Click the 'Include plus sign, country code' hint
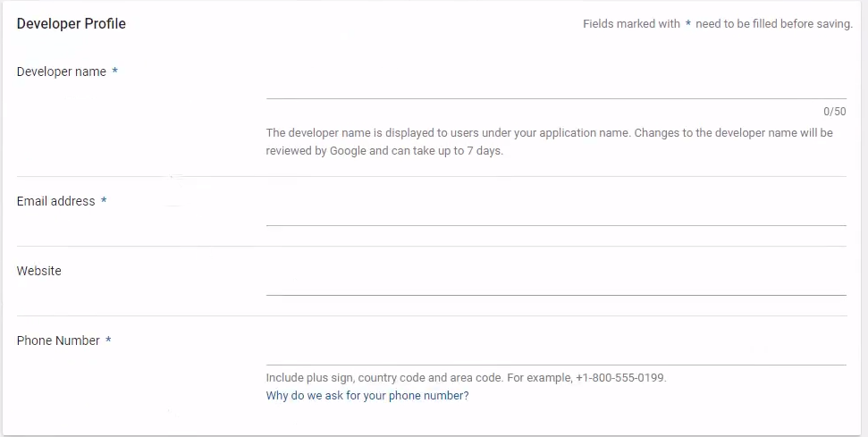The image size is (868, 437). point(384,378)
